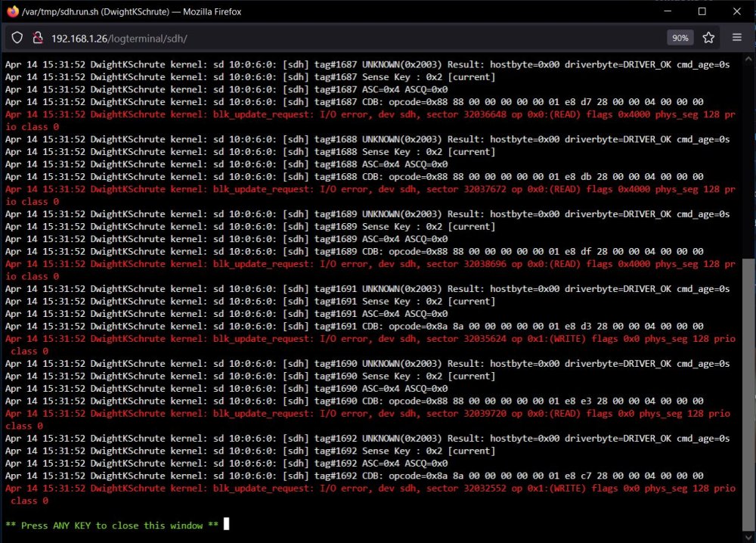Click the scrollbar up arrow
The height and width of the screenshot is (543, 756).
[x=748, y=59]
